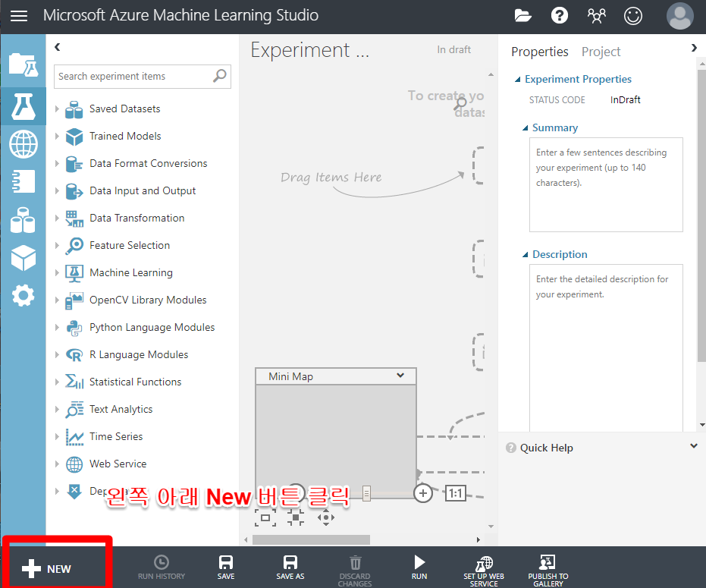706x588 pixels.
Task: Collapse Experiment Properties section
Action: 518,80
